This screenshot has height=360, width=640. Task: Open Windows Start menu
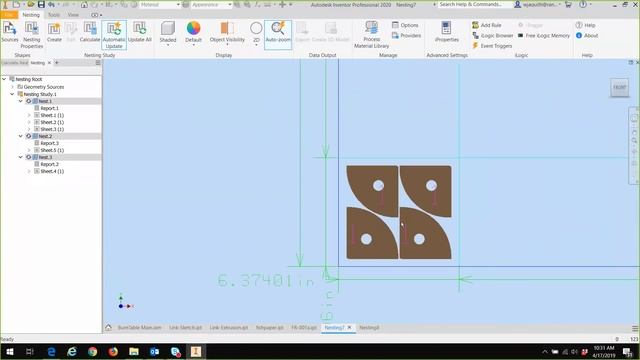pyautogui.click(x=9, y=351)
